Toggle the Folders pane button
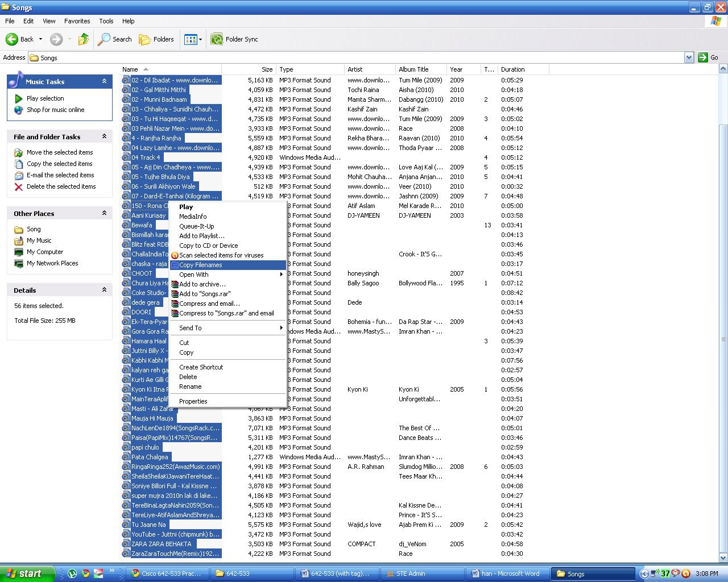The image size is (728, 582). point(156,39)
